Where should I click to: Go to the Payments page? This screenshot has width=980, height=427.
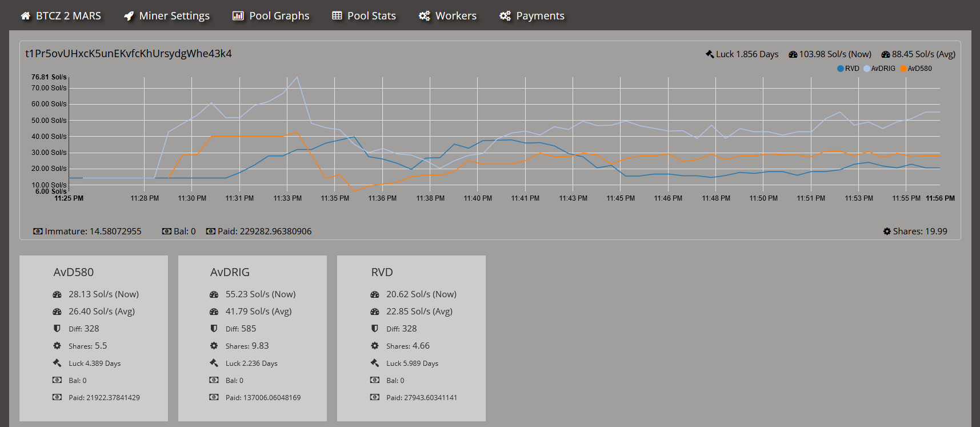540,16
